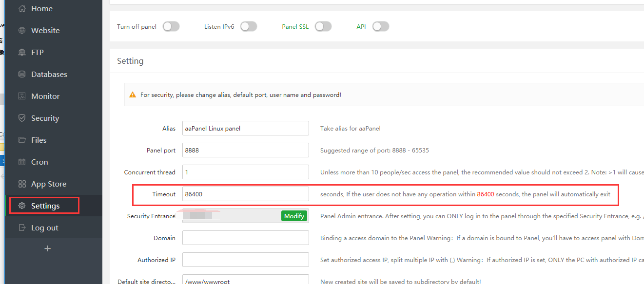The height and width of the screenshot is (284, 644).
Task: Click the Home icon in sidebar
Action: click(x=22, y=9)
